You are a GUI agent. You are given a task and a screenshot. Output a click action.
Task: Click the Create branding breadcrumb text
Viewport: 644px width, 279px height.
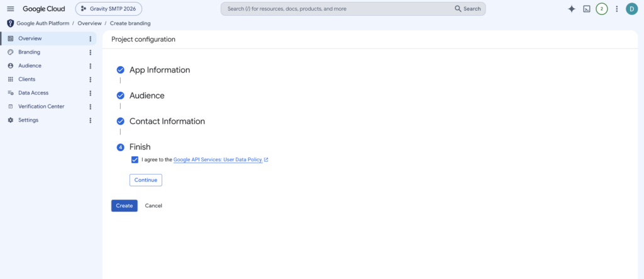coord(130,23)
